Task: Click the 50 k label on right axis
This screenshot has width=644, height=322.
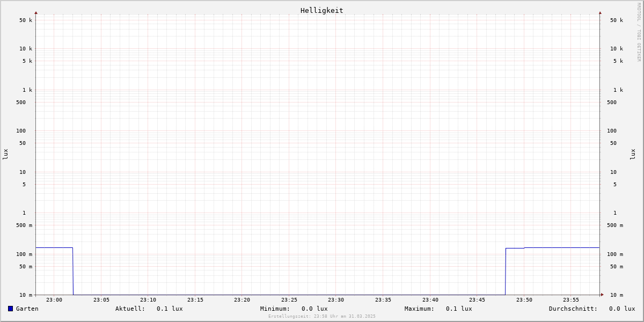Action: pos(617,20)
